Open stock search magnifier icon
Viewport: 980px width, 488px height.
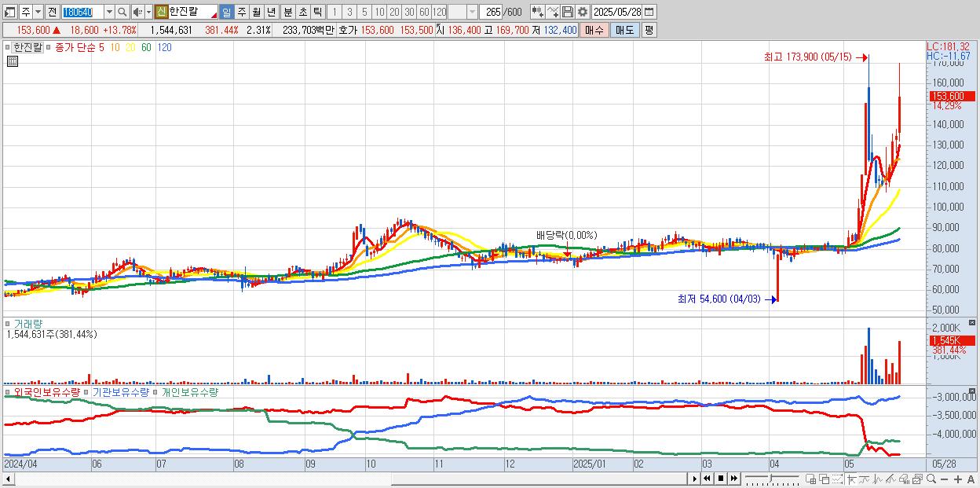pyautogui.click(x=122, y=12)
